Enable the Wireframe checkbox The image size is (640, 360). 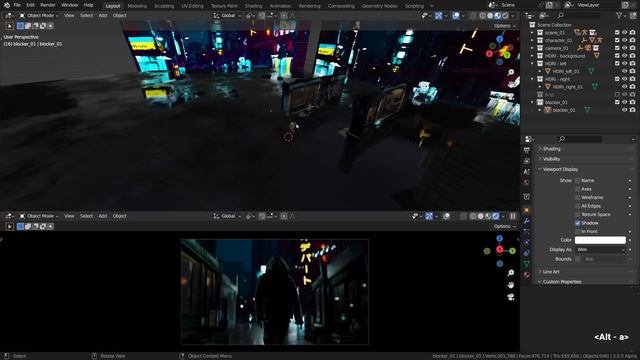pyautogui.click(x=578, y=198)
